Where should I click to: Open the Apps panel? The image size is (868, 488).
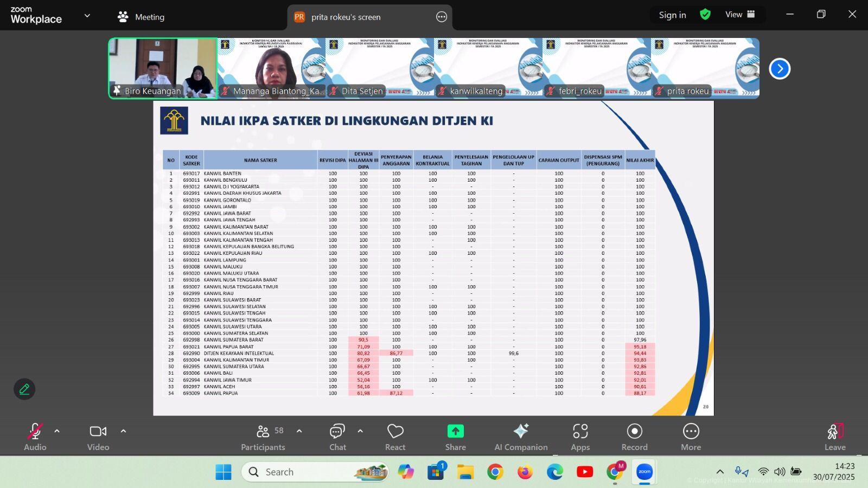coord(580,436)
